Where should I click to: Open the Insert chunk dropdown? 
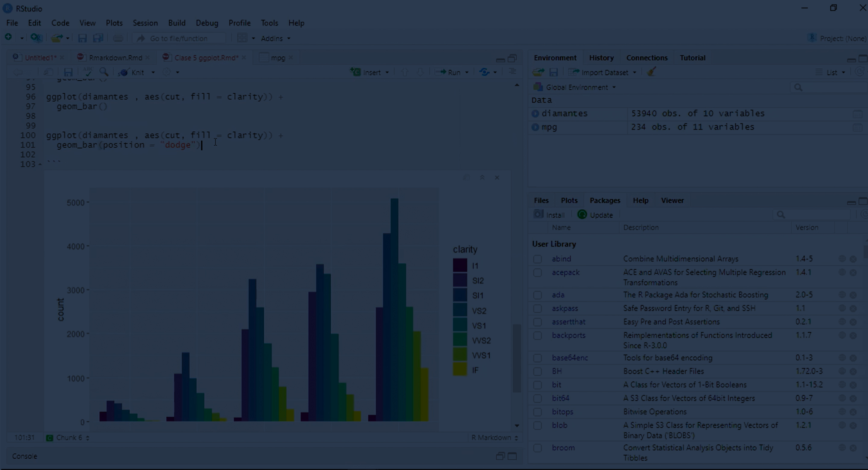pyautogui.click(x=387, y=72)
